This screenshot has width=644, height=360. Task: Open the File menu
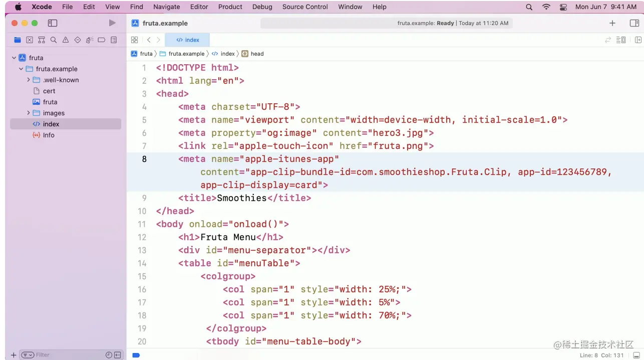tap(67, 7)
